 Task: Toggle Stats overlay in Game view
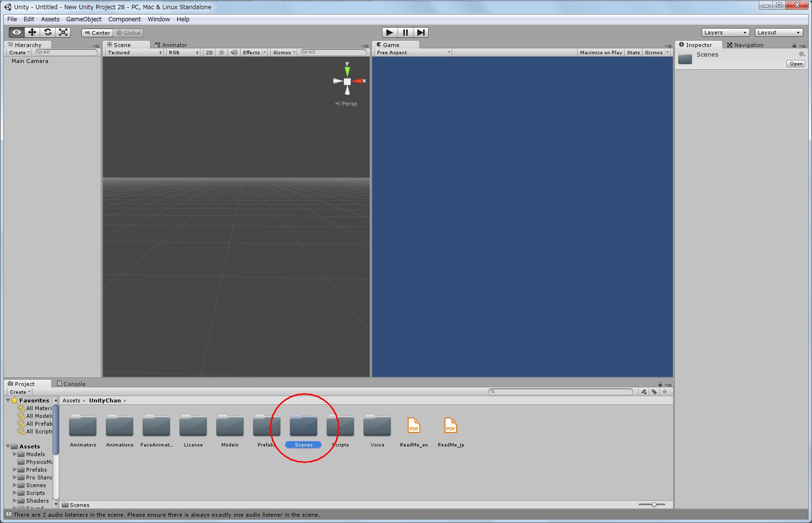633,52
